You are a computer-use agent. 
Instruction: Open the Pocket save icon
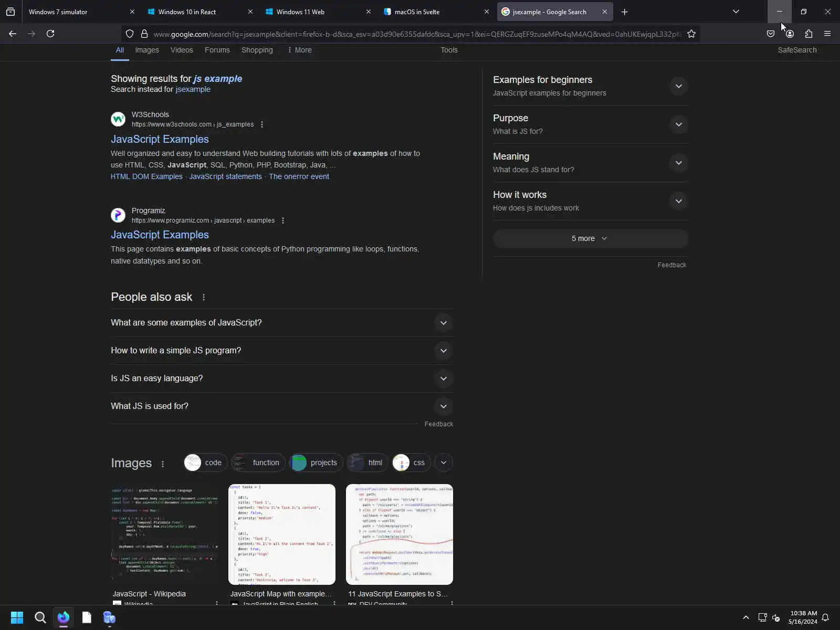tap(771, 34)
